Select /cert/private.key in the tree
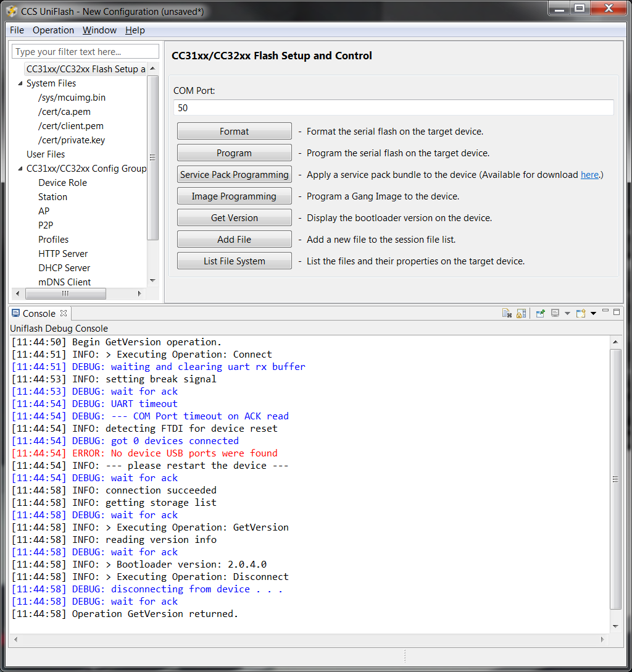 click(72, 140)
